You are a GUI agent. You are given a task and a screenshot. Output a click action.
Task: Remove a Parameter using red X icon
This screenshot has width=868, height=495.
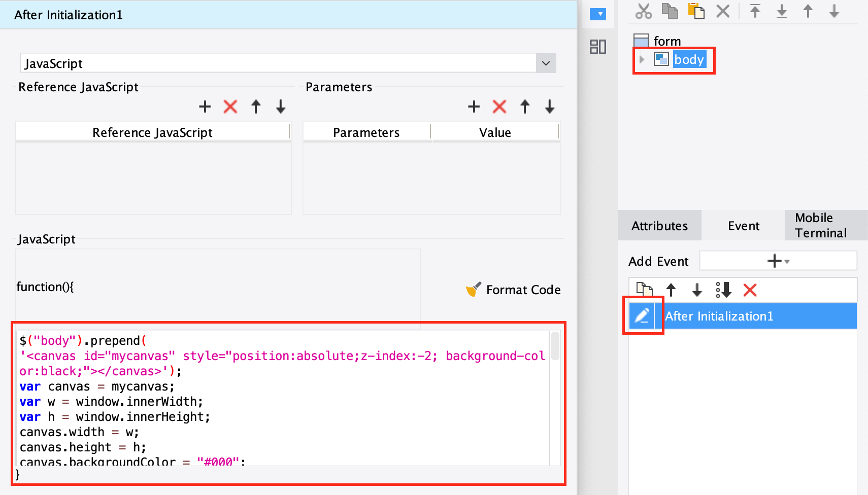499,107
